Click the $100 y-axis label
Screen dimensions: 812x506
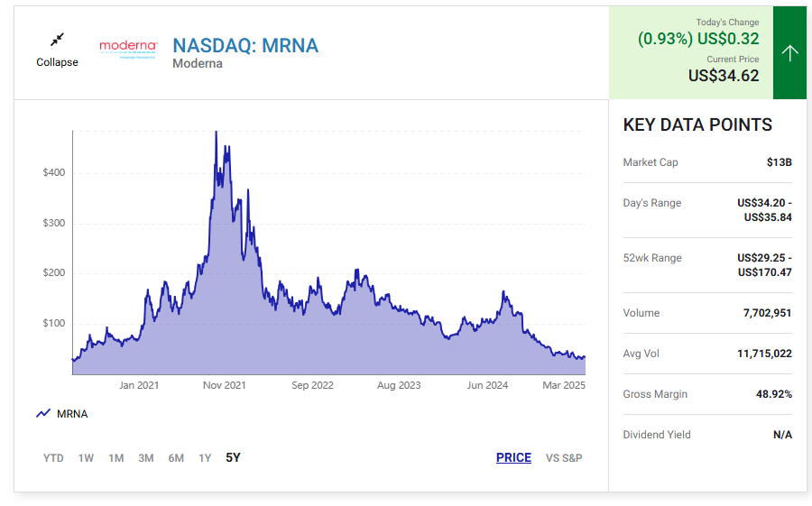click(54, 323)
